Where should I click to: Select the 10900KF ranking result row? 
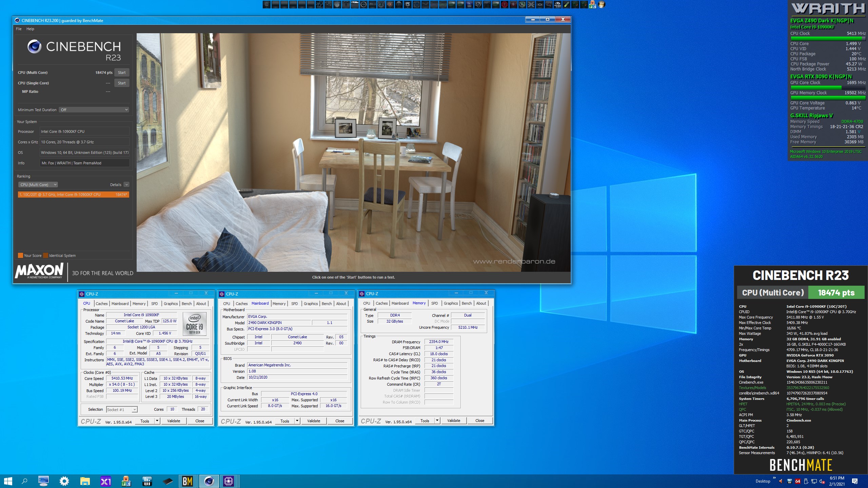73,195
